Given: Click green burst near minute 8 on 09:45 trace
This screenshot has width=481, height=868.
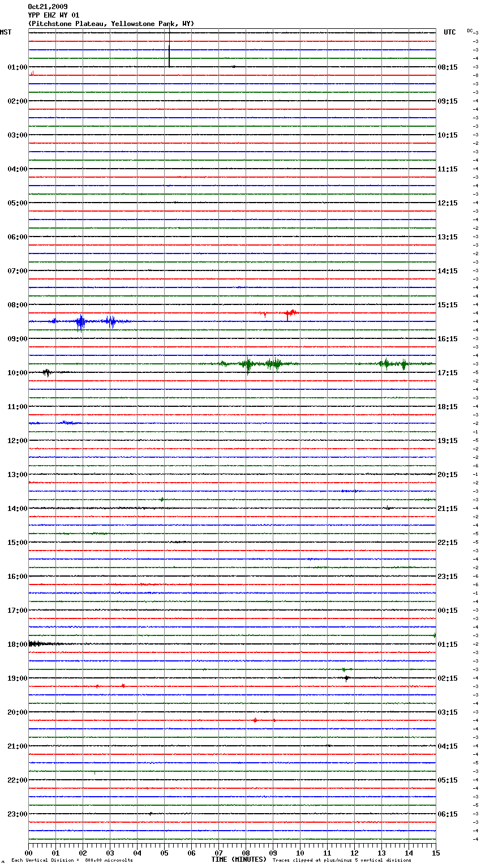Looking at the screenshot, I should [247, 364].
